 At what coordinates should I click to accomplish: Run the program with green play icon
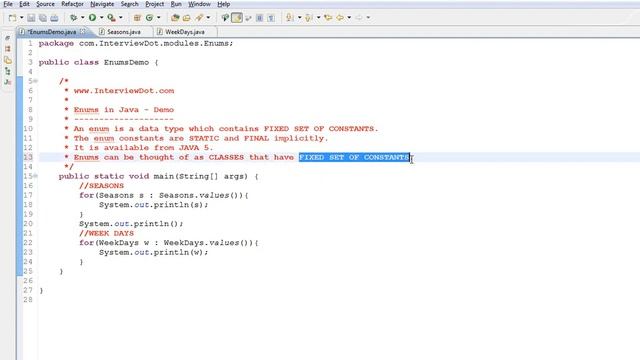point(92,18)
